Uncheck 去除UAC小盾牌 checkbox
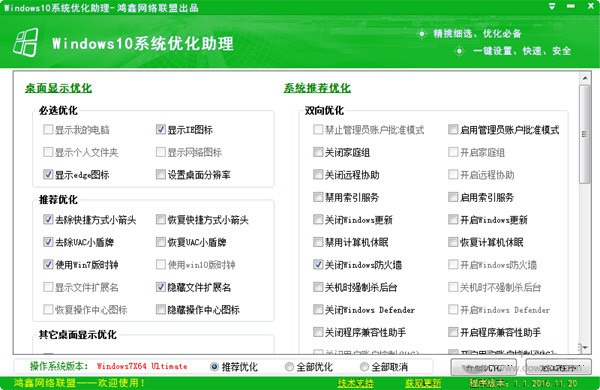This screenshot has height=390, width=600. (48, 242)
